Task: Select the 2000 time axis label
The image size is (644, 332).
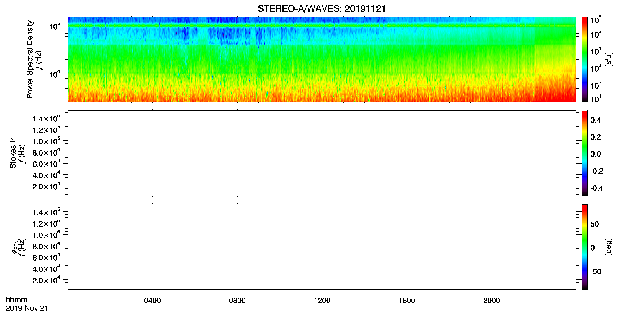Action: 492,300
